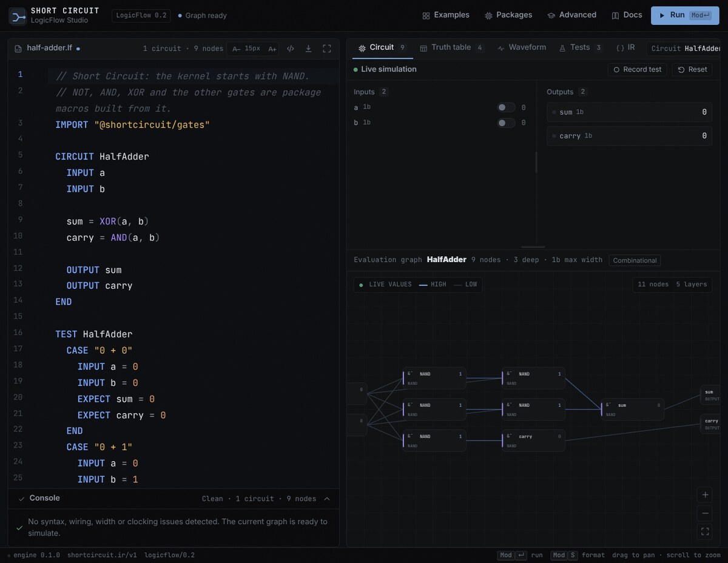Reset the live simulation

[x=692, y=70]
